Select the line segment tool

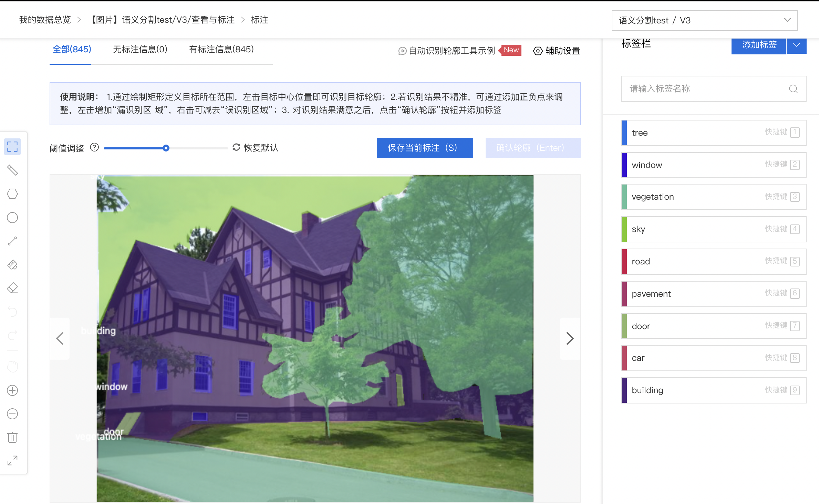tap(12, 241)
